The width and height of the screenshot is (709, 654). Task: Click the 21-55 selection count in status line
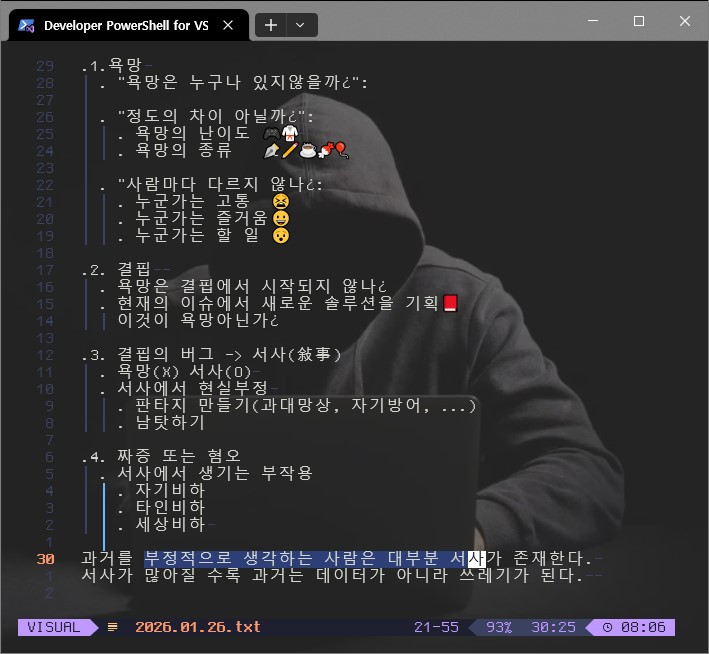pos(436,627)
